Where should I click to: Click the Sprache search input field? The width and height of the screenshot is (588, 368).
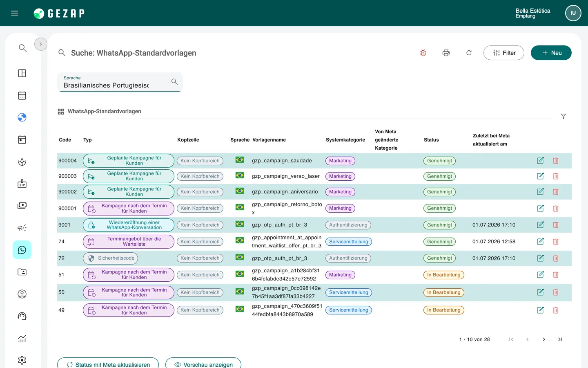coord(120,82)
